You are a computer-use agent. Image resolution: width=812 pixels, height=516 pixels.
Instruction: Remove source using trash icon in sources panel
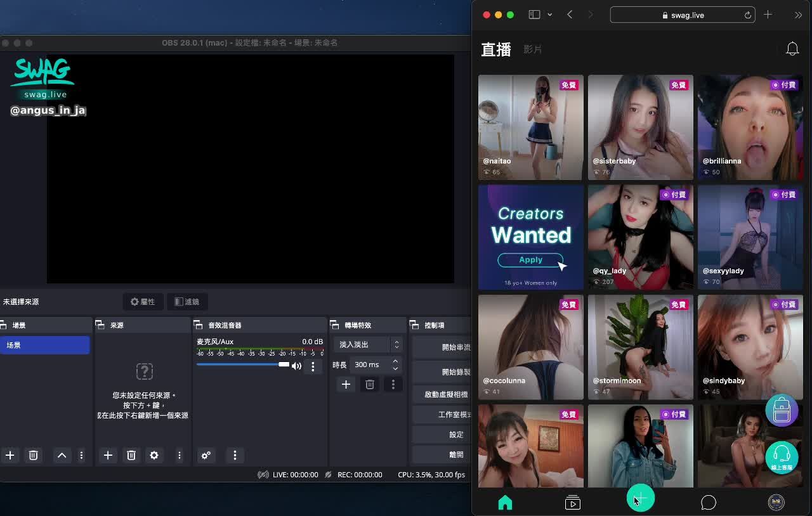131,455
